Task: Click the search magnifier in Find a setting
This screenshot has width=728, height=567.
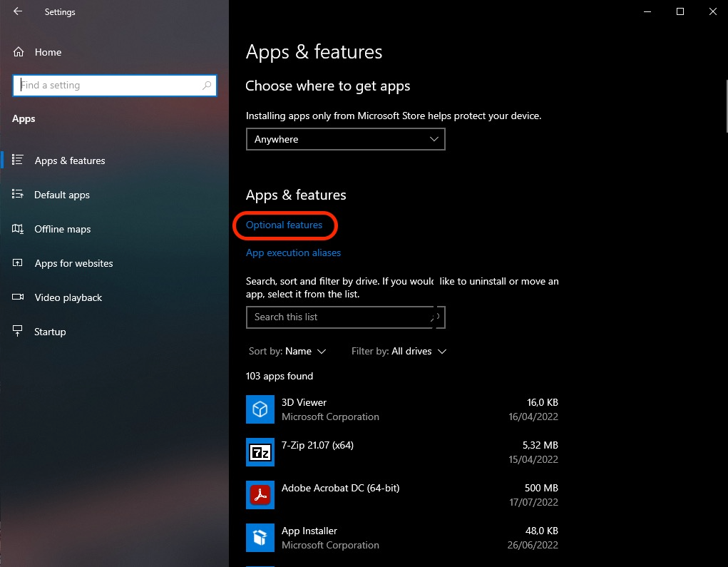Action: [x=206, y=85]
